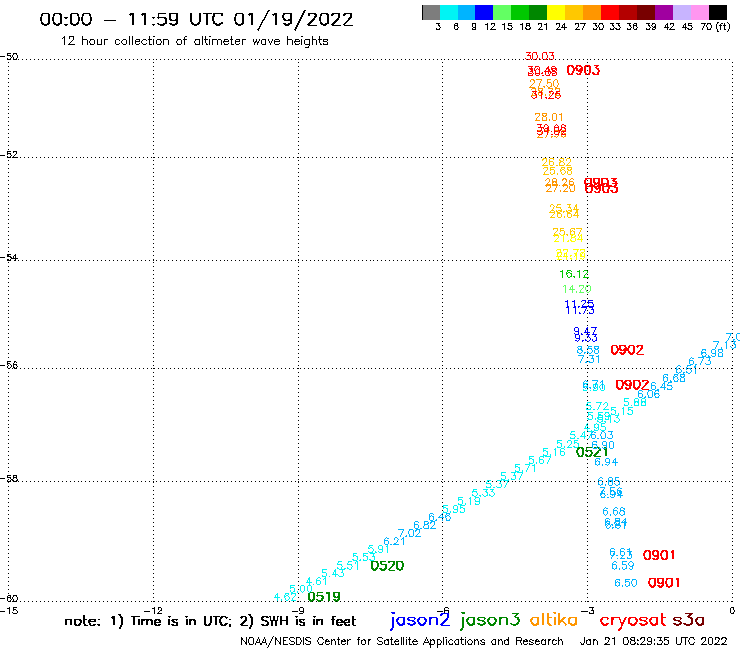Click the -54 latitude axis label
The width and height of the screenshot is (740, 650).
click(x=9, y=257)
